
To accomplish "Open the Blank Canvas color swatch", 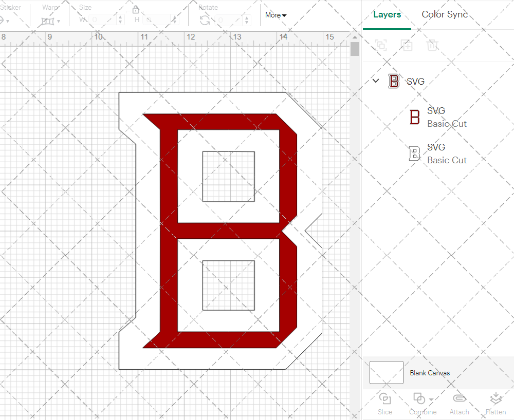I will (x=386, y=373).
